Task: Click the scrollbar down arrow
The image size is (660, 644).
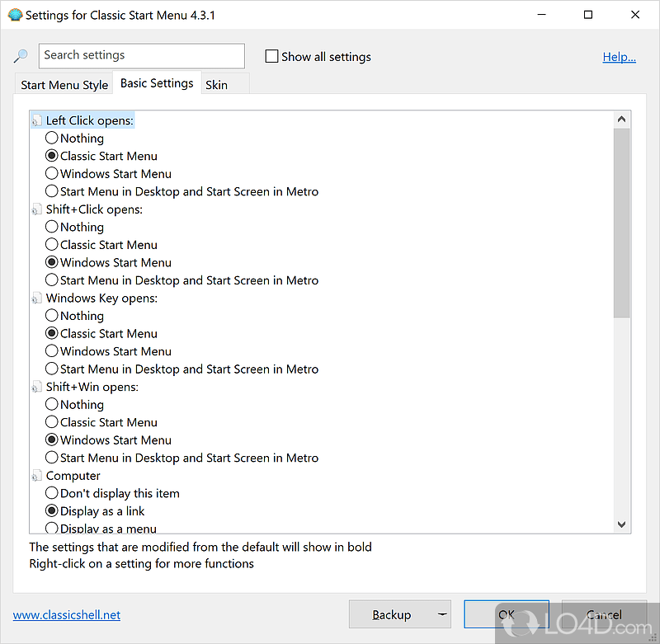Action: pyautogui.click(x=621, y=524)
